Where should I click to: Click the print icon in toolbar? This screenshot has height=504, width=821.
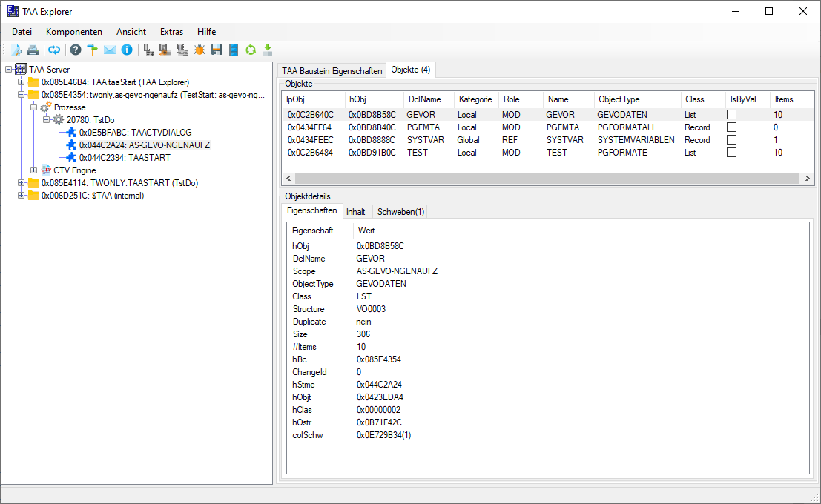point(33,50)
